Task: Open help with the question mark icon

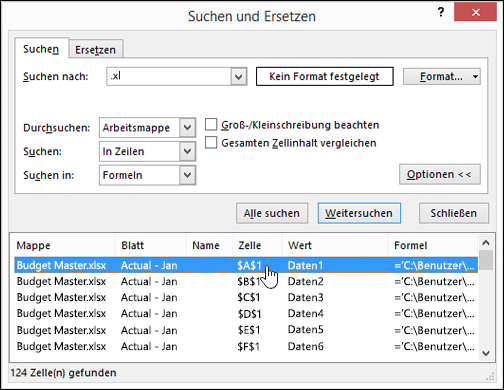Action: pos(441,12)
